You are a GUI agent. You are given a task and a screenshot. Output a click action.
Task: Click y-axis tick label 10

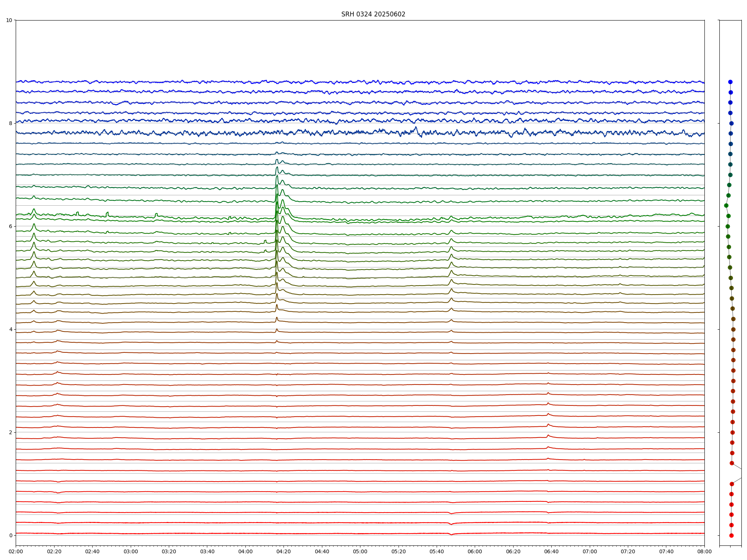tap(9, 20)
